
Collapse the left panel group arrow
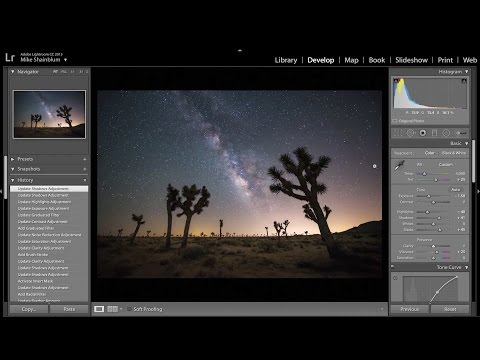point(1,191)
